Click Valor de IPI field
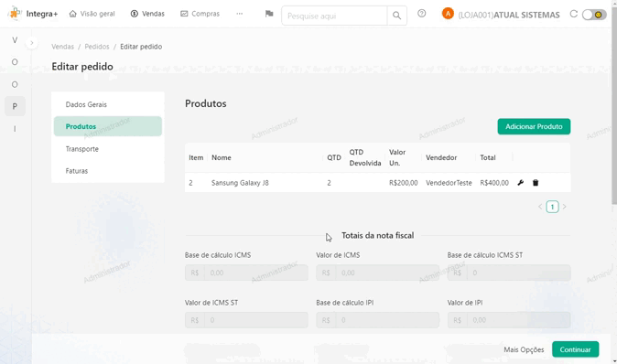Viewport: 617px width, 364px height. [x=509, y=320]
